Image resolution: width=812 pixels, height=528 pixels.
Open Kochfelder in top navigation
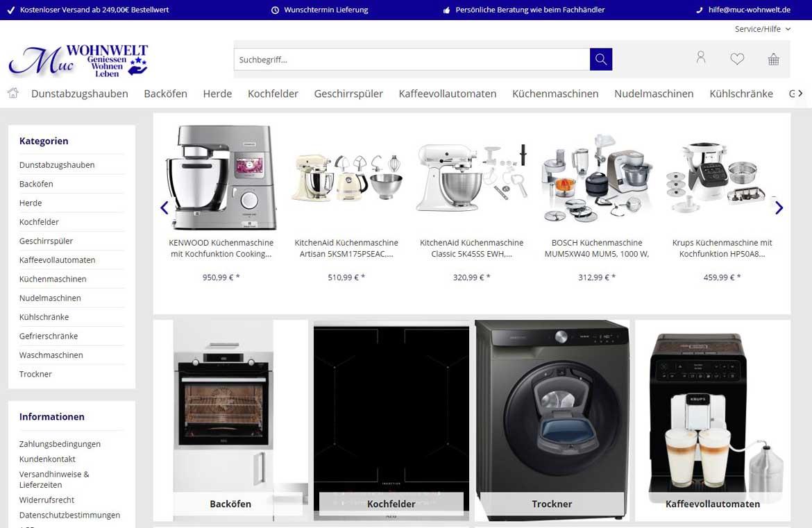click(x=273, y=94)
